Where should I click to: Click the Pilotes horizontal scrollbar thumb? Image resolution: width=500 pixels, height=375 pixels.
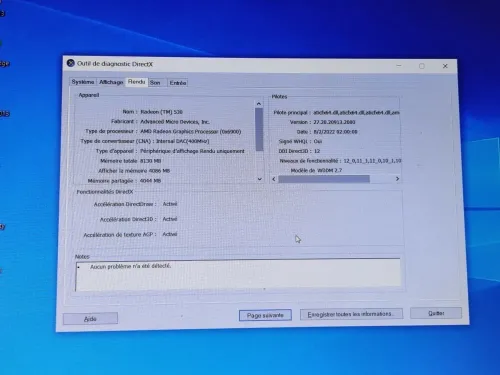tap(324, 179)
